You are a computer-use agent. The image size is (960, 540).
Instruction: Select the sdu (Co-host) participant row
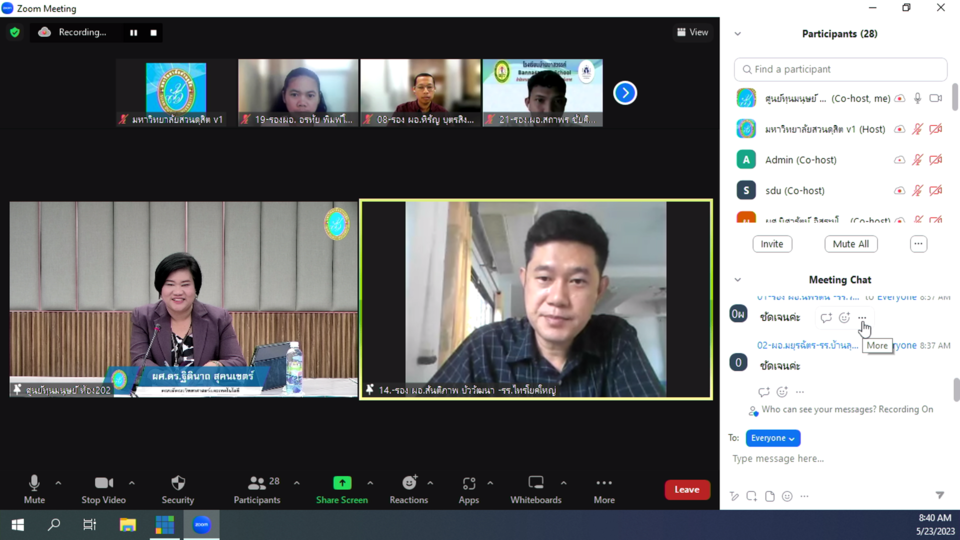point(841,190)
